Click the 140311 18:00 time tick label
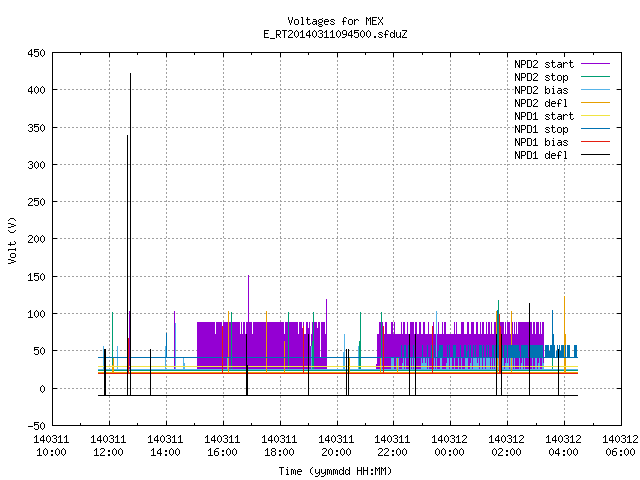This screenshot has width=640, height=480. point(279,446)
